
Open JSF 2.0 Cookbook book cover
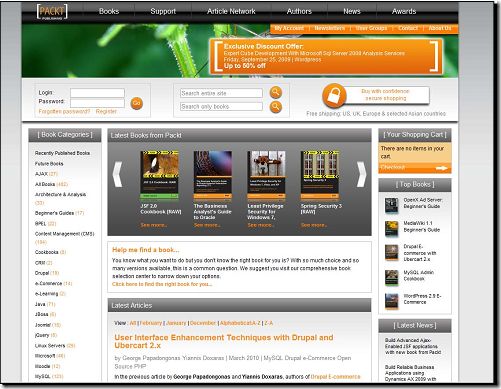[159, 175]
